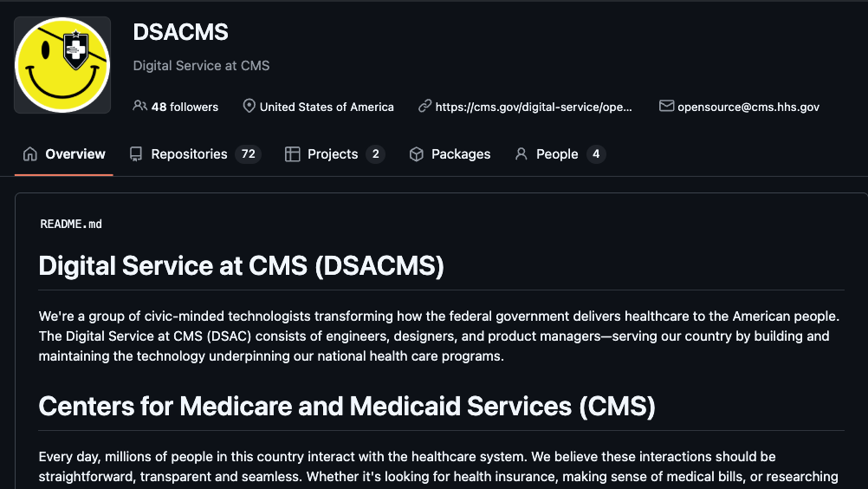Click the followers people icon
868x489 pixels.
[139, 106]
